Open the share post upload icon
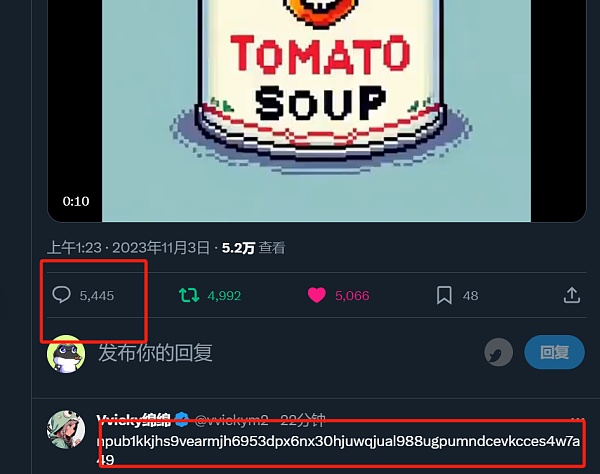The image size is (600, 474). pos(572,295)
